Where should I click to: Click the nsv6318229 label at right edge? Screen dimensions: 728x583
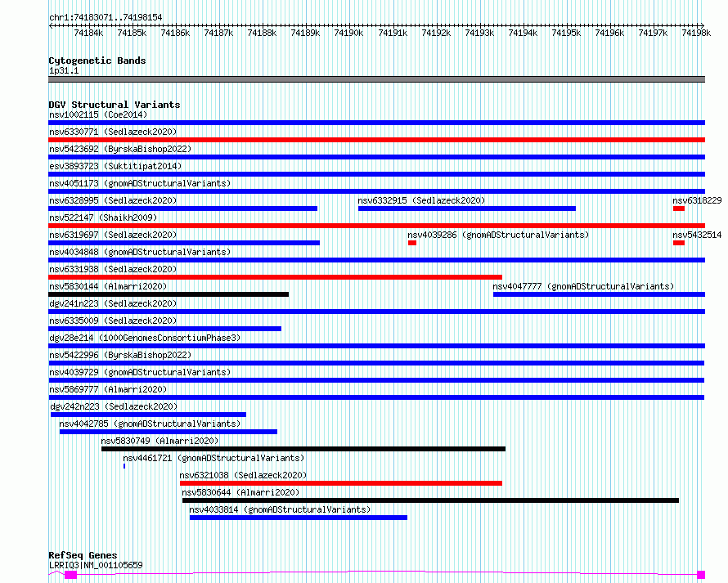pos(697,200)
